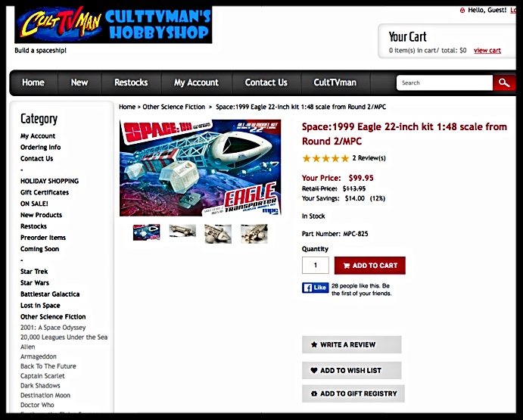Click the red search magnifier icon

pos(504,82)
